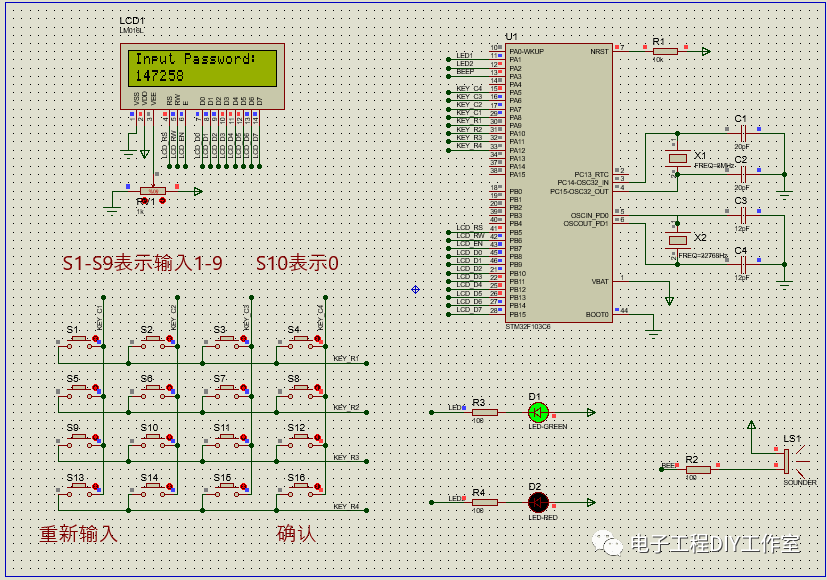
Task: Select crystal oscillator X2
Action: [x=678, y=239]
